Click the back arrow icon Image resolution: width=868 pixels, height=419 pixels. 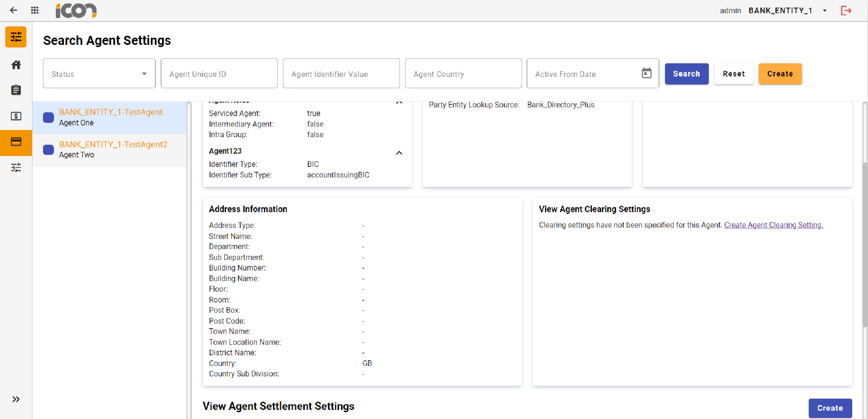pyautogui.click(x=14, y=10)
